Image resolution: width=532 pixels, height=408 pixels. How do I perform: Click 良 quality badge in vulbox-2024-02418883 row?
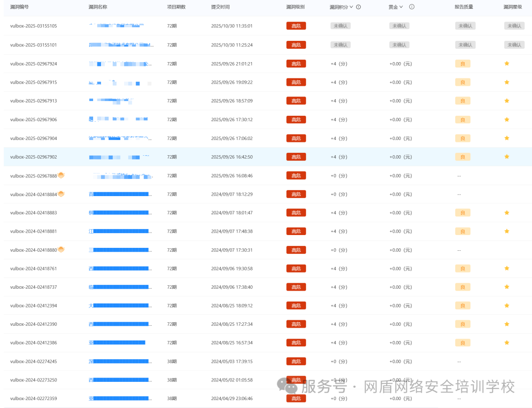pos(463,213)
